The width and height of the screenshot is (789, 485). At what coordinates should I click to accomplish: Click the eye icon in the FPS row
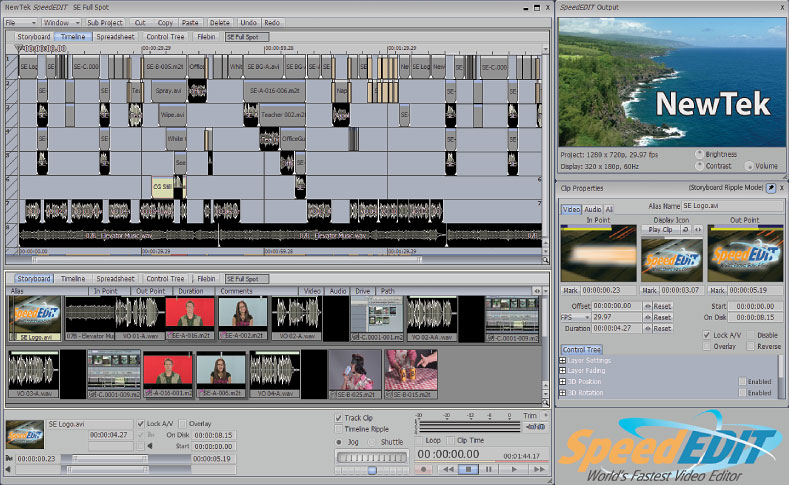[x=648, y=317]
